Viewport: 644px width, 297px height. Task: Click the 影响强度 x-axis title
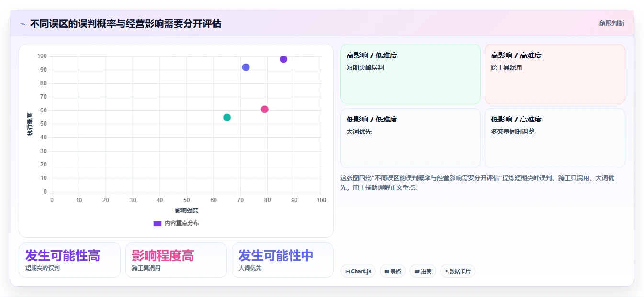[x=186, y=210]
